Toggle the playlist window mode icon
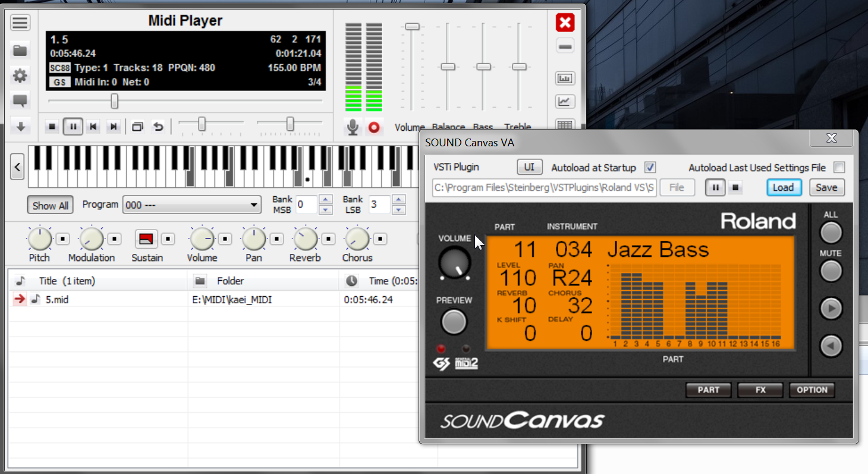 click(137, 127)
